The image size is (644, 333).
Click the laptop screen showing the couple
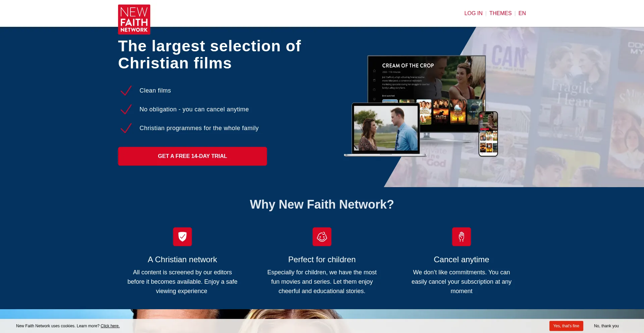385,128
